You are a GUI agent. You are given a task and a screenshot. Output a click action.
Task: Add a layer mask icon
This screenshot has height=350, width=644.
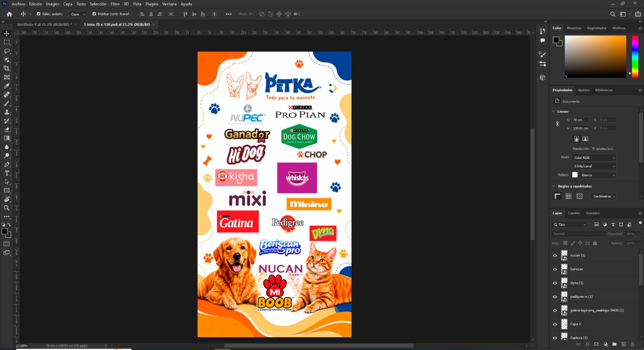[x=596, y=344]
